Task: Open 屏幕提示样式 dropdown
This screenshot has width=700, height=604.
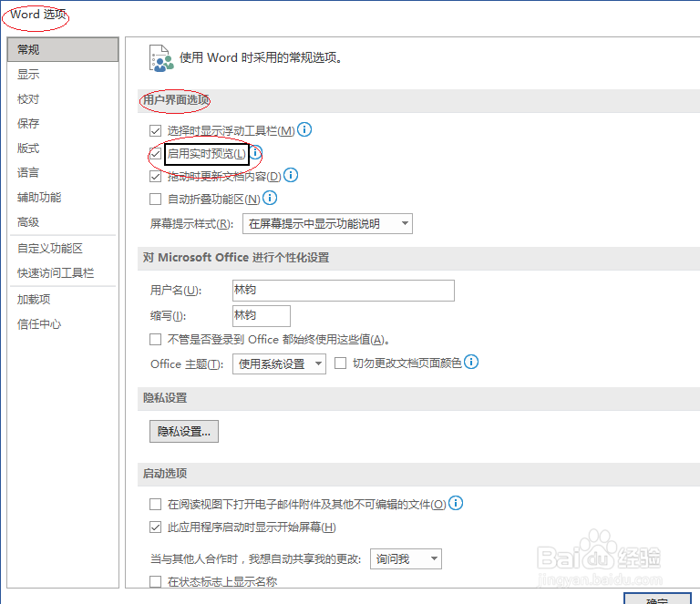Action: (327, 223)
